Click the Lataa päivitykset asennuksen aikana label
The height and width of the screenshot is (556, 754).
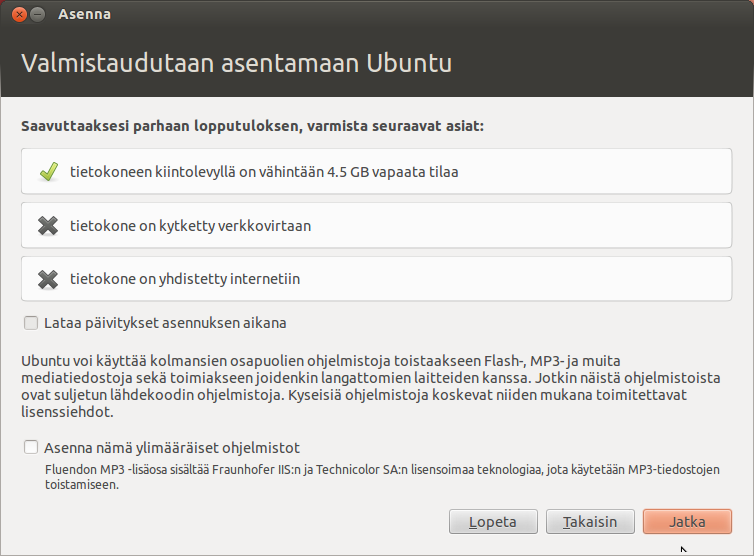(x=165, y=323)
